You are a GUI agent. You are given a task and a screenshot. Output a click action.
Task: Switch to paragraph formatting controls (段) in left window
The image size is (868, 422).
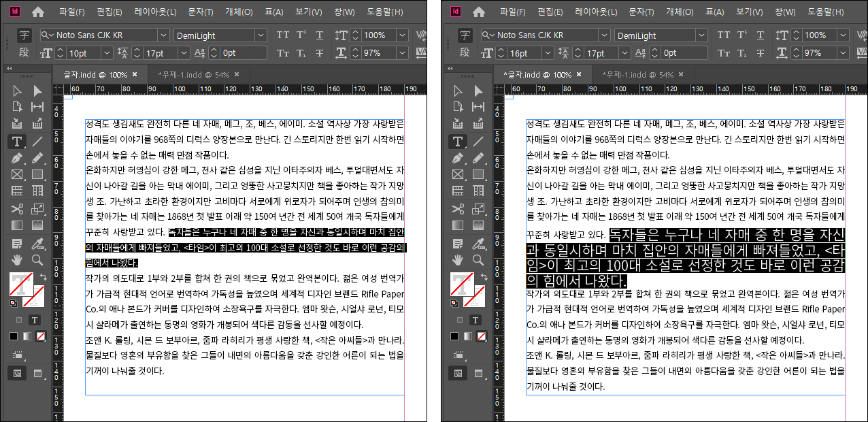[x=24, y=52]
